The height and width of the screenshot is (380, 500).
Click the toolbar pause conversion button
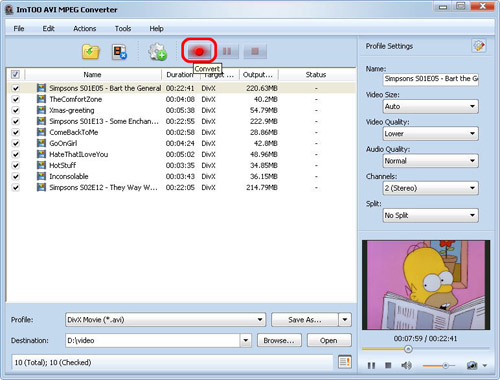tap(227, 51)
